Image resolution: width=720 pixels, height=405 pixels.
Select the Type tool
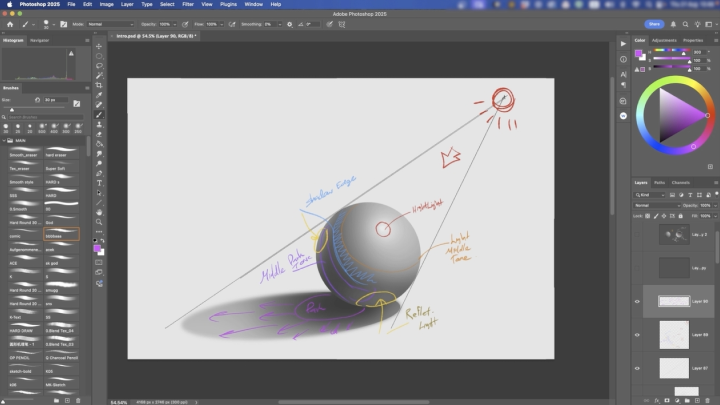[x=99, y=182]
